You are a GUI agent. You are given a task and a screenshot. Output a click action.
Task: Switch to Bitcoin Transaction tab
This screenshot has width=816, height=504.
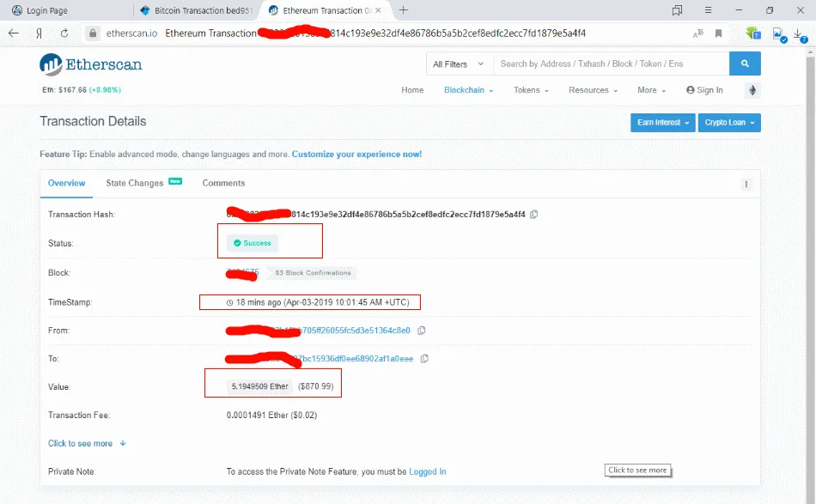point(197,10)
